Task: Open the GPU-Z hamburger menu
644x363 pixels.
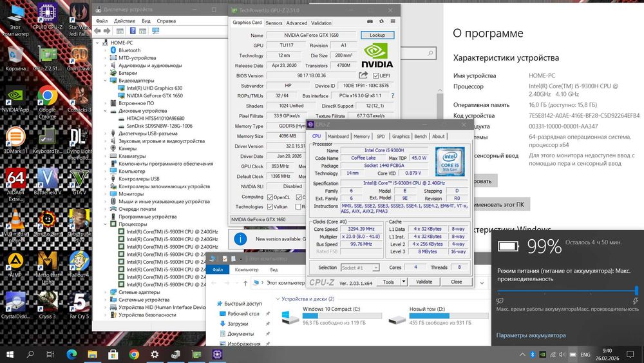Action: click(393, 21)
